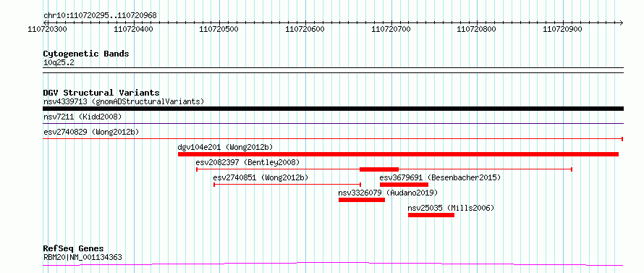The height and width of the screenshot is (273, 644).
Task: Click the 110720600 ruler position marker
Action: [x=305, y=29]
